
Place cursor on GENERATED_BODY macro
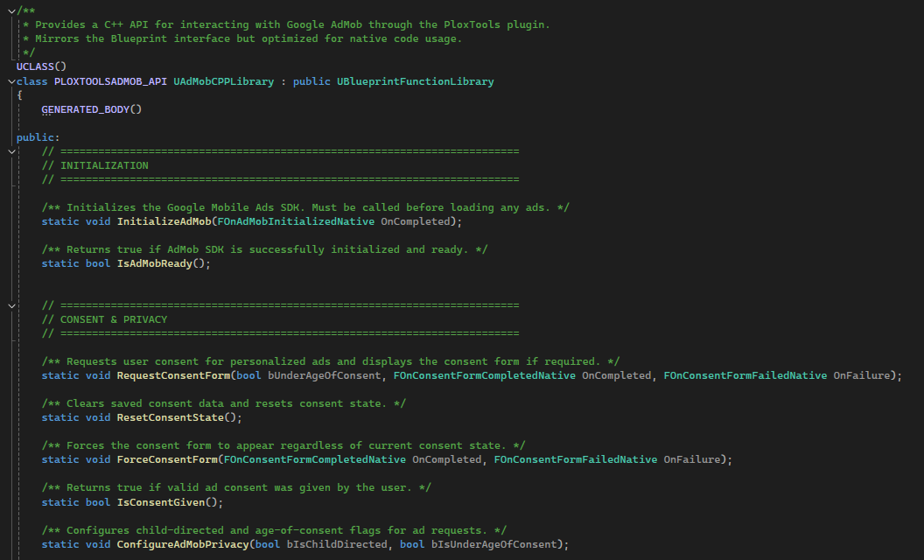pos(91,109)
